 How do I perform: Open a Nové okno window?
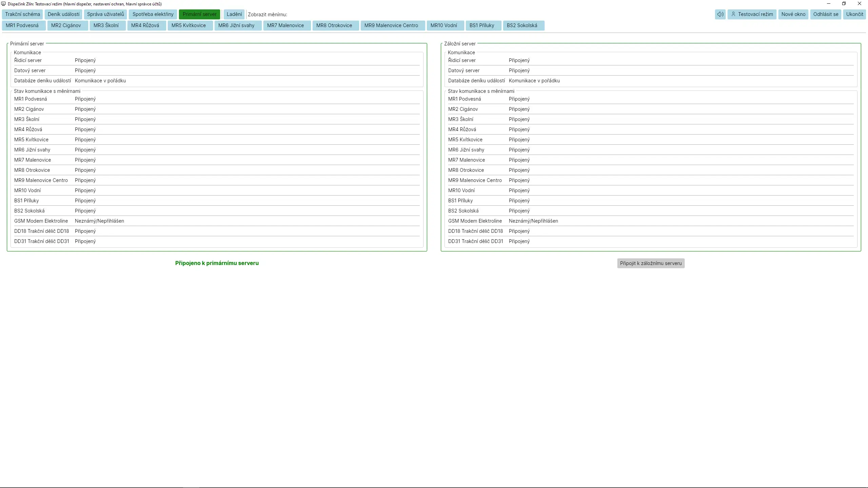pos(793,14)
